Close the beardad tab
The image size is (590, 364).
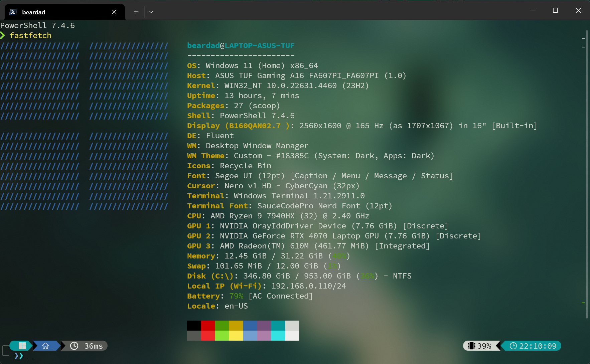pyautogui.click(x=114, y=12)
